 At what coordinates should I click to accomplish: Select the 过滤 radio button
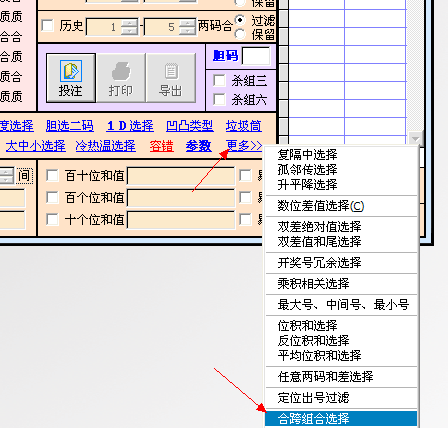coord(240,20)
